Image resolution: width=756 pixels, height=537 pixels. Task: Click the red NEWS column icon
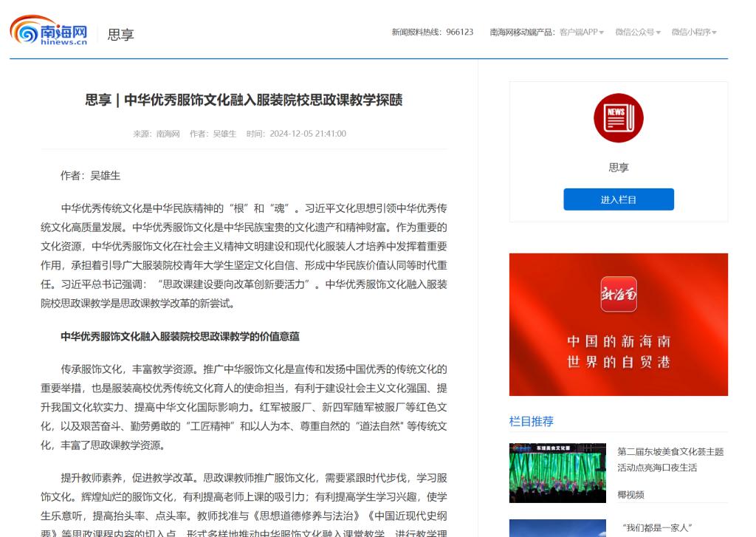point(618,118)
